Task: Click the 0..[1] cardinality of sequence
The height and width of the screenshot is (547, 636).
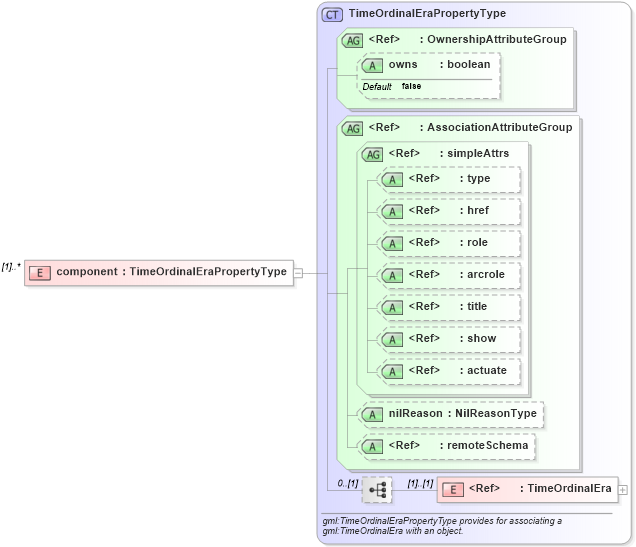Action: 348,483
